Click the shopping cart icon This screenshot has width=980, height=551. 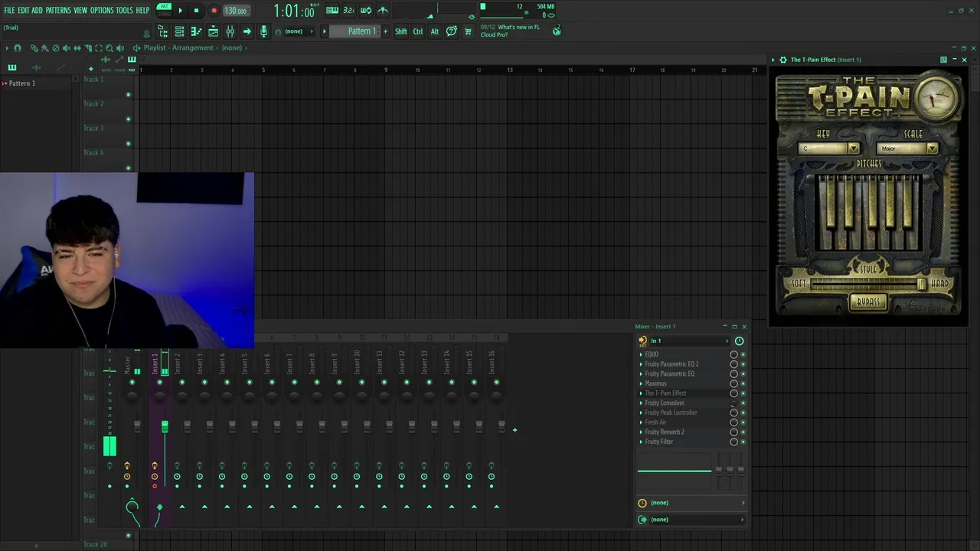pyautogui.click(x=468, y=31)
